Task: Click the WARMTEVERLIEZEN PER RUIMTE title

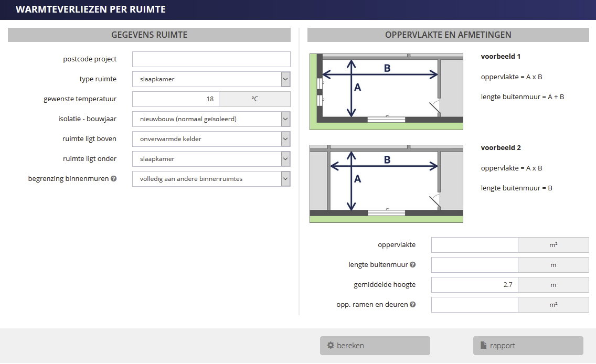Action: pos(90,9)
